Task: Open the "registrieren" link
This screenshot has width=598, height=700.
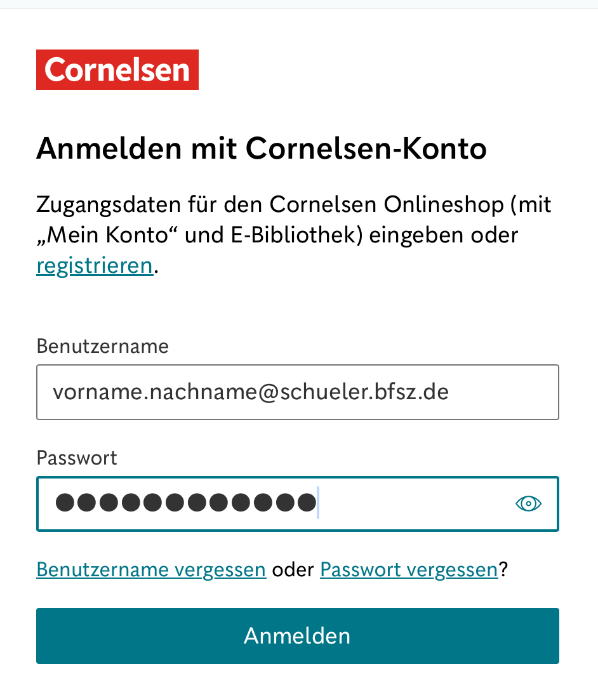Action: (95, 266)
